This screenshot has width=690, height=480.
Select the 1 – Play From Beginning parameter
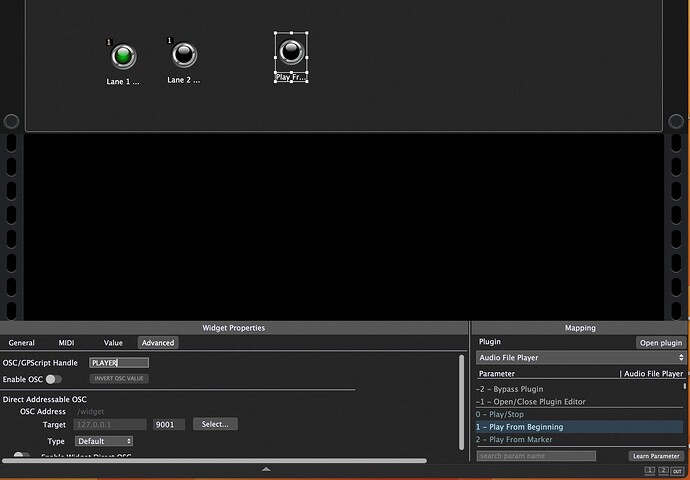579,427
